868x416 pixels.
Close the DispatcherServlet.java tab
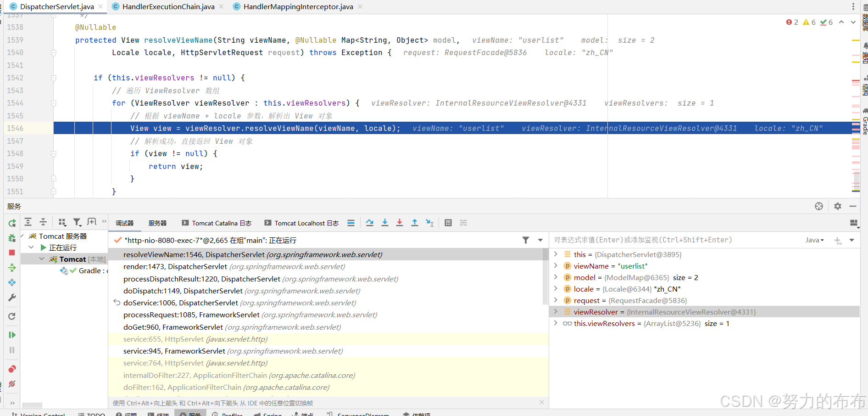[100, 6]
